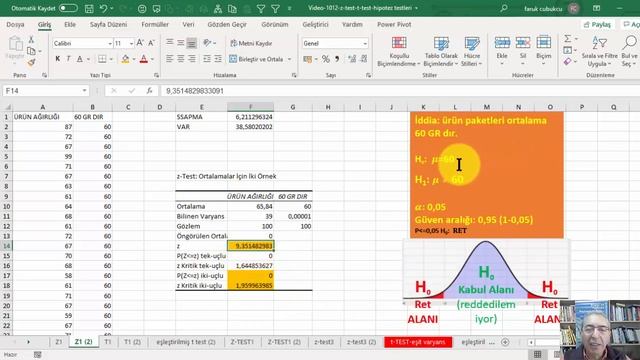This screenshot has width=640, height=360.
Task: Cut selection using the scissors icon
Action: click(x=31, y=40)
